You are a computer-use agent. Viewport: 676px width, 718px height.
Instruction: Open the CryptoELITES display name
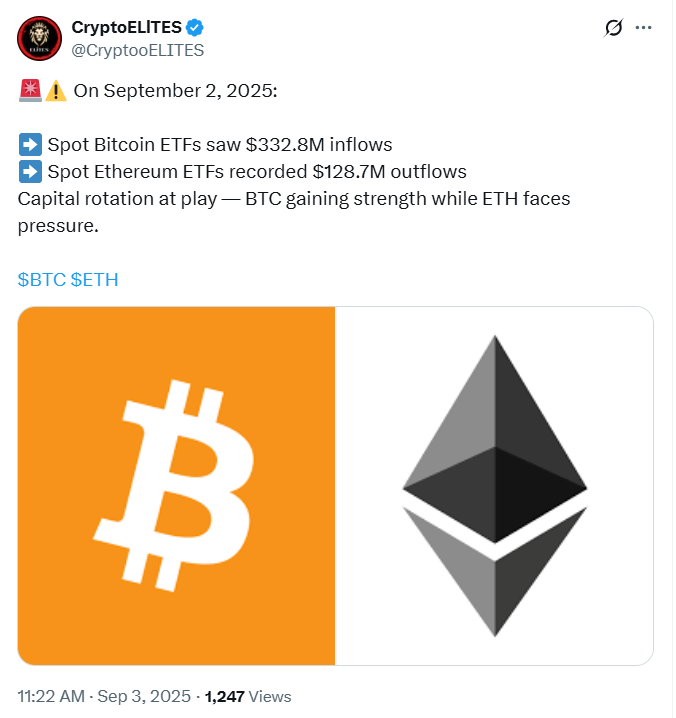click(x=126, y=27)
